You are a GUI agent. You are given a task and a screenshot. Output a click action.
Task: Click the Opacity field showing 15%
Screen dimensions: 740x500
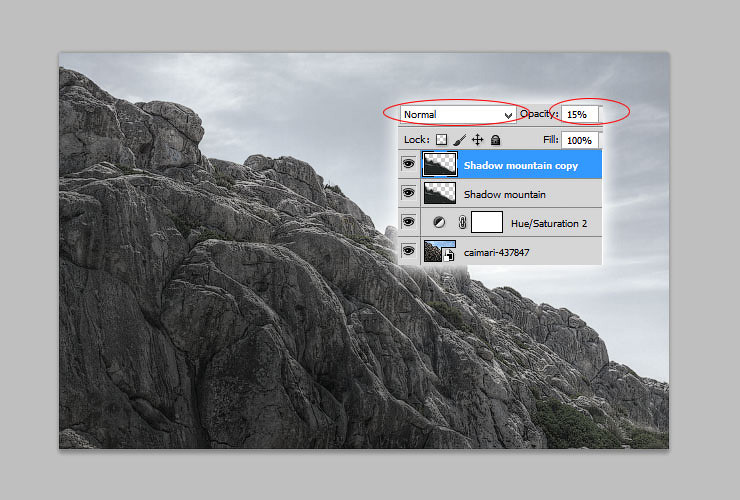point(580,115)
